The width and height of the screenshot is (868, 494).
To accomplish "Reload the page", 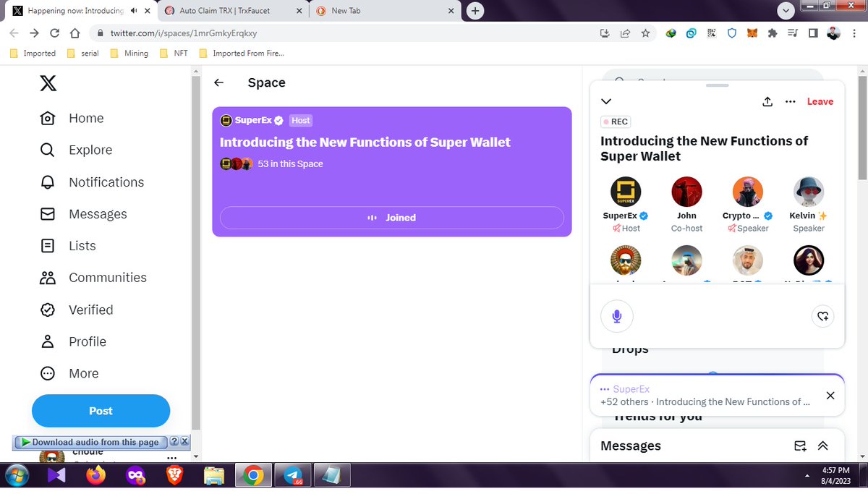I will [54, 33].
